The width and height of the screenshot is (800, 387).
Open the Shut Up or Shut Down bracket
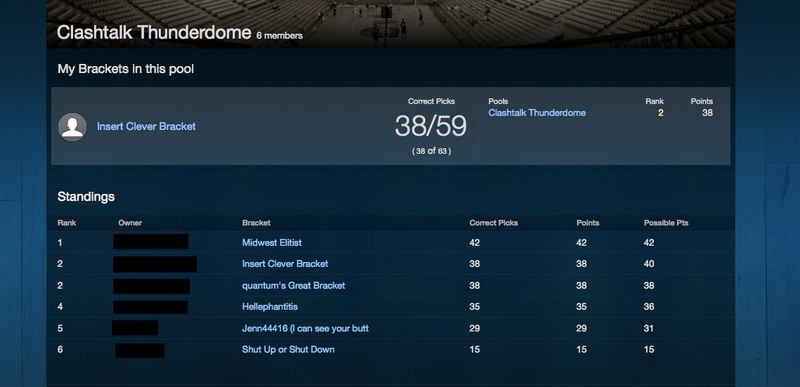pyautogui.click(x=288, y=349)
